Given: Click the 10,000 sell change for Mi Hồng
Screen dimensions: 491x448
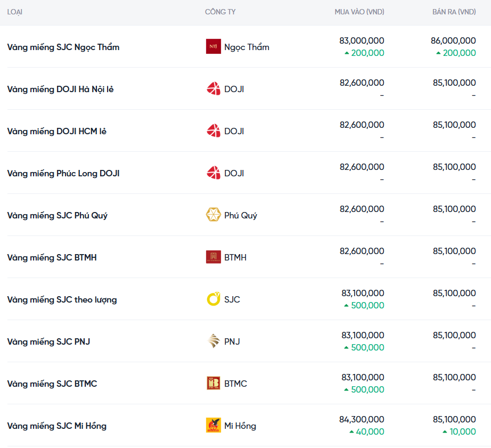Looking at the screenshot, I should point(462,431).
